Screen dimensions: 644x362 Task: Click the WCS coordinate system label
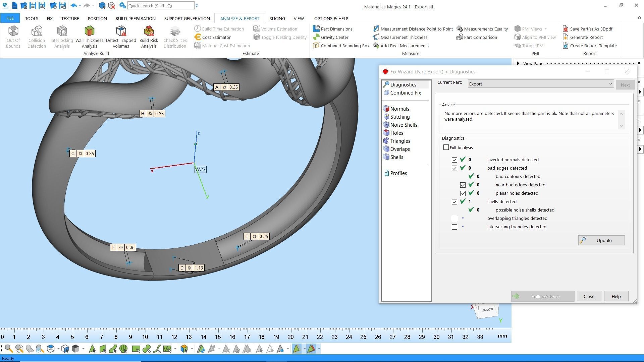[200, 169]
